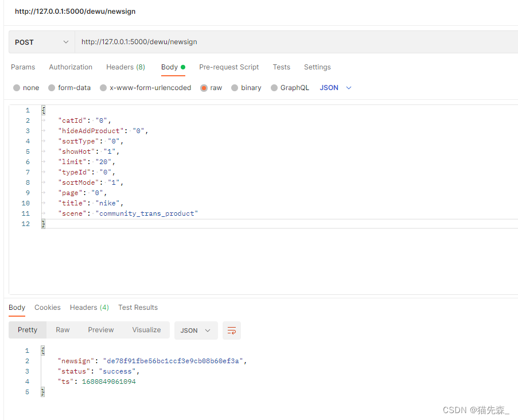
Task: Switch to the Test Results tab
Action: [138, 308]
